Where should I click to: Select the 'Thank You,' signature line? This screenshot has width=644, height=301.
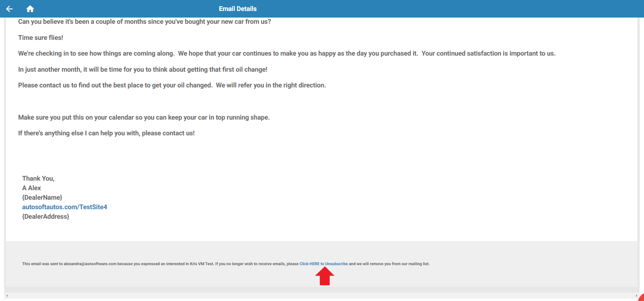point(38,178)
